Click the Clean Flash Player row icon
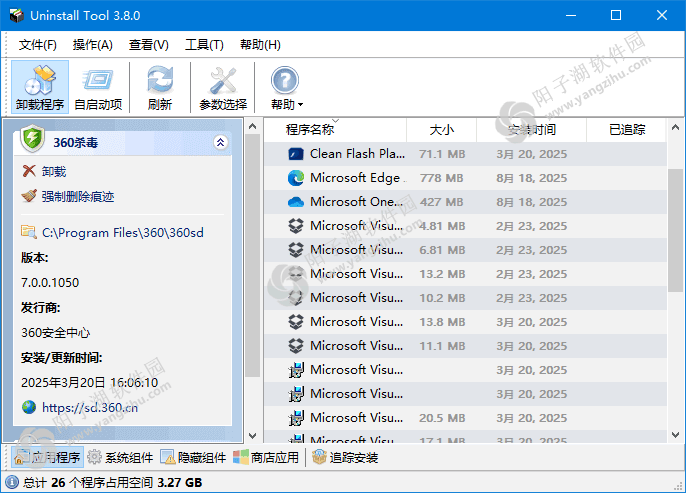The height and width of the screenshot is (493, 686). pos(296,154)
